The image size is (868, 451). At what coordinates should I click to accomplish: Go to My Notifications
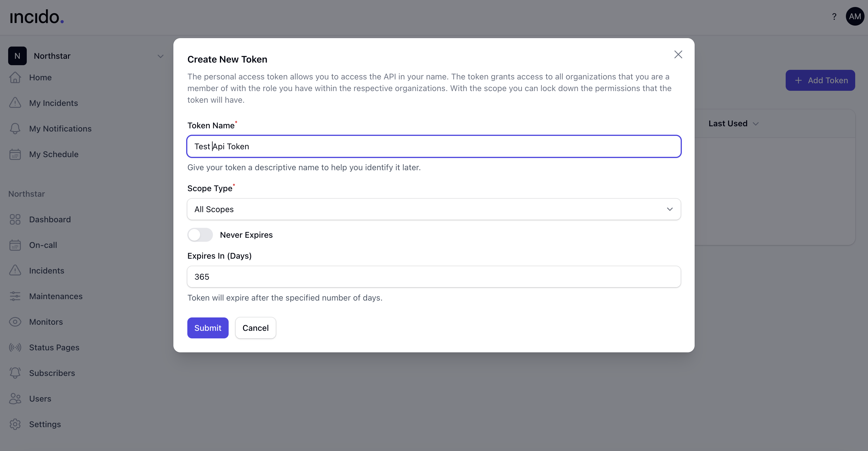click(x=60, y=129)
